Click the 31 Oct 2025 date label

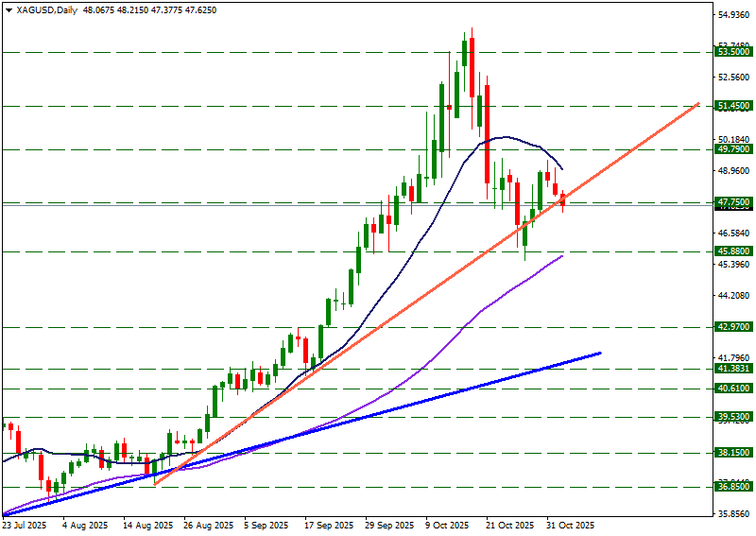(570, 525)
